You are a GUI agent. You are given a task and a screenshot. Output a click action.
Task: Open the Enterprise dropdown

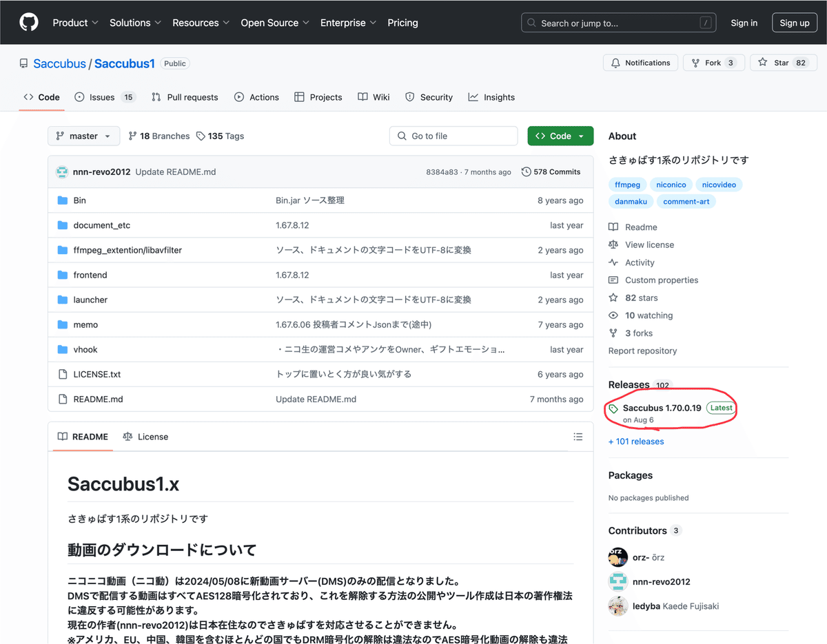pos(348,23)
